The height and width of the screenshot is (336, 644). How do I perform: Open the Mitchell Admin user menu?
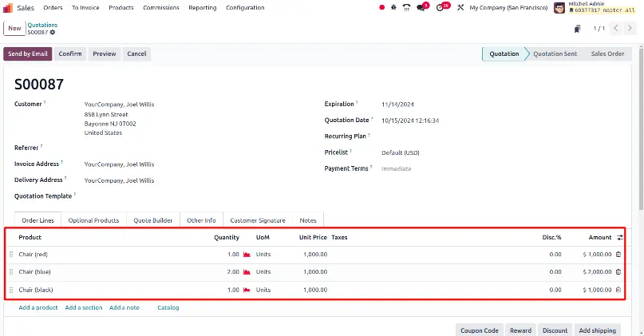pos(595,7)
